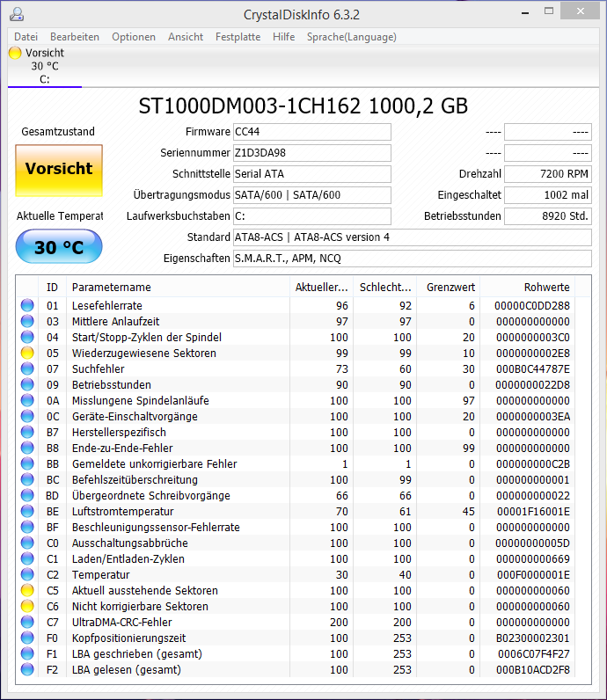Click the 30 °C temperature button
Image resolution: width=607 pixels, height=700 pixels.
(x=59, y=246)
